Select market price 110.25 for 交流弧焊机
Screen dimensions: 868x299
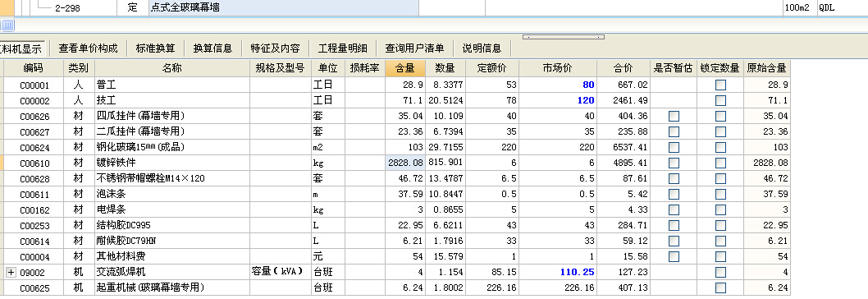click(x=558, y=272)
